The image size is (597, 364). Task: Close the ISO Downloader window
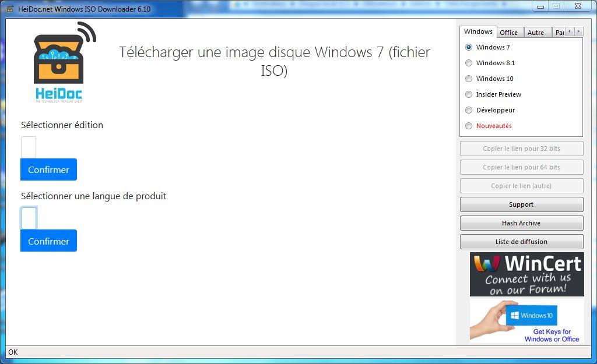point(578,6)
